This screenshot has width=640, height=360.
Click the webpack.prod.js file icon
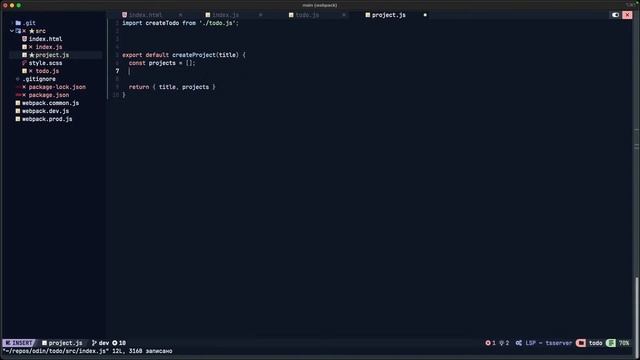(x=18, y=119)
